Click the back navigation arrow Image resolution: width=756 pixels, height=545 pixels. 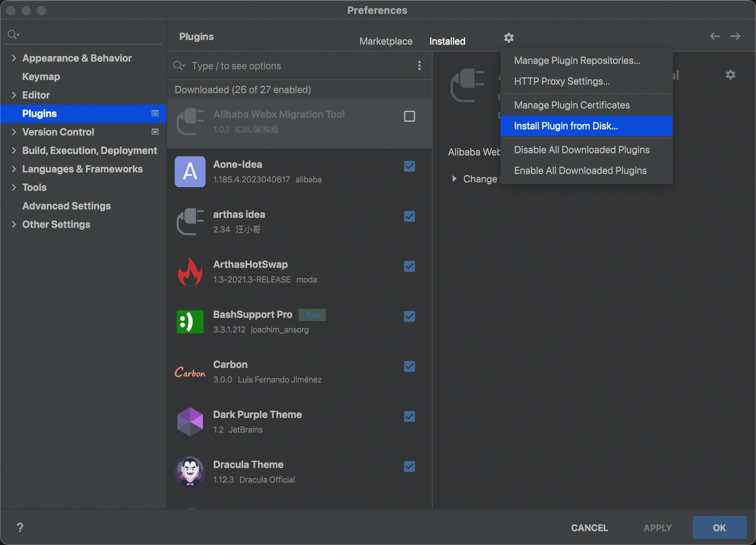[x=715, y=36]
